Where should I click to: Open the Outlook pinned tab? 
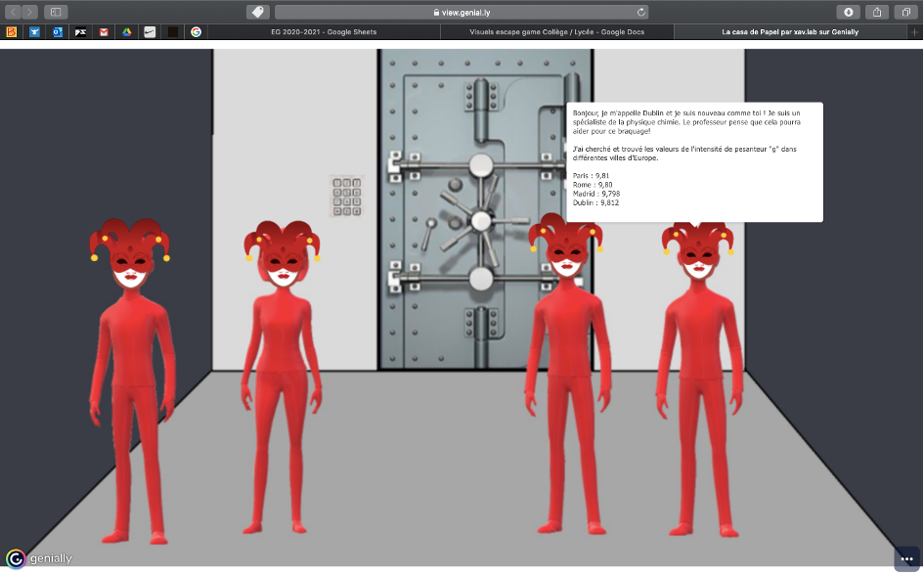coord(58,32)
